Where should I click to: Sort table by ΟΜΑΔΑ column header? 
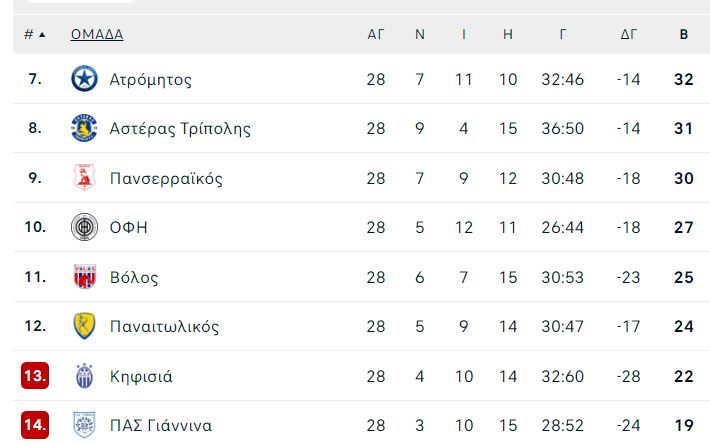pyautogui.click(x=97, y=34)
